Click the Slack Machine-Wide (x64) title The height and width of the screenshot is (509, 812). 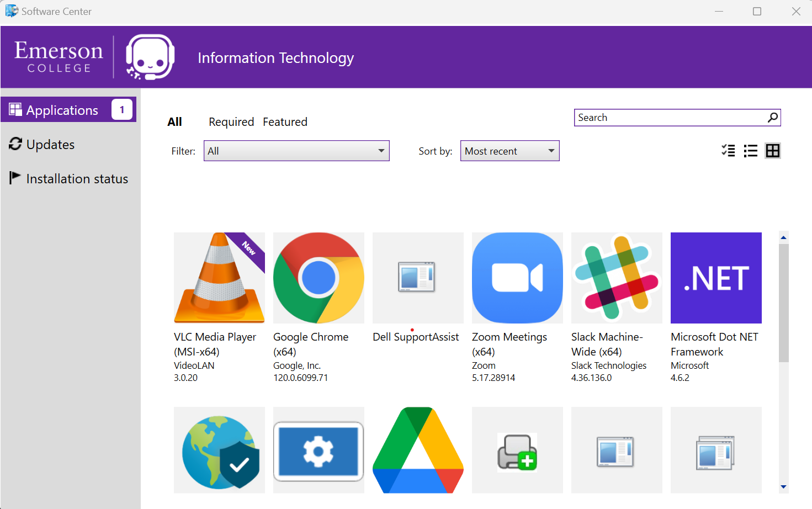pyautogui.click(x=607, y=344)
